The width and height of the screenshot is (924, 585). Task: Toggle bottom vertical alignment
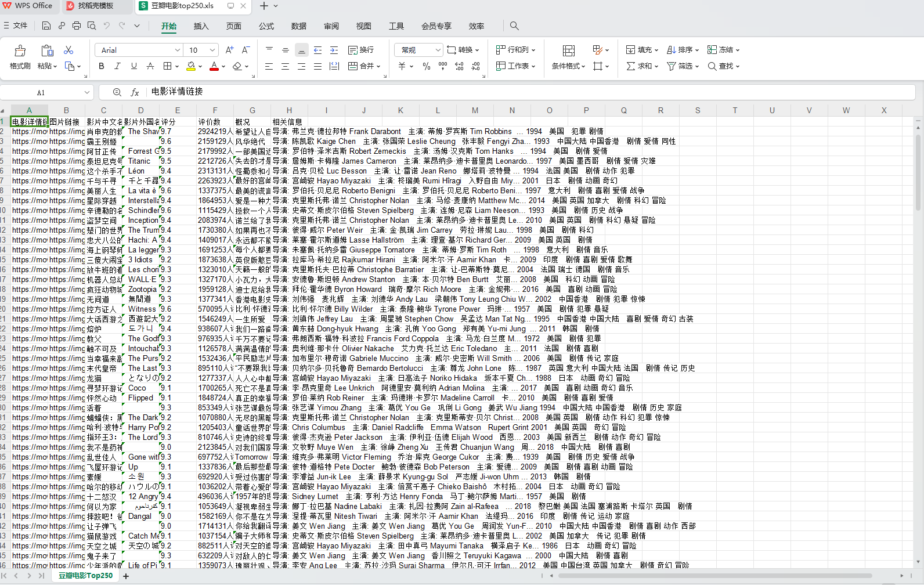301,50
